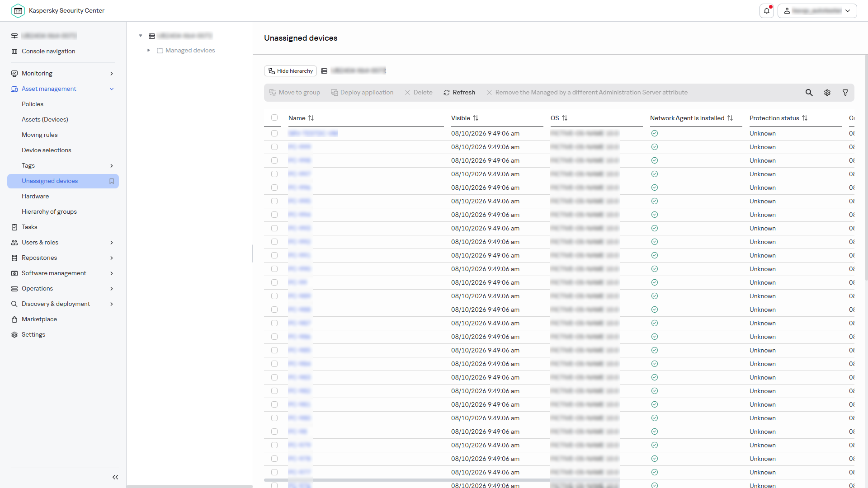Open the user account dropdown
The image size is (868, 488).
(817, 11)
